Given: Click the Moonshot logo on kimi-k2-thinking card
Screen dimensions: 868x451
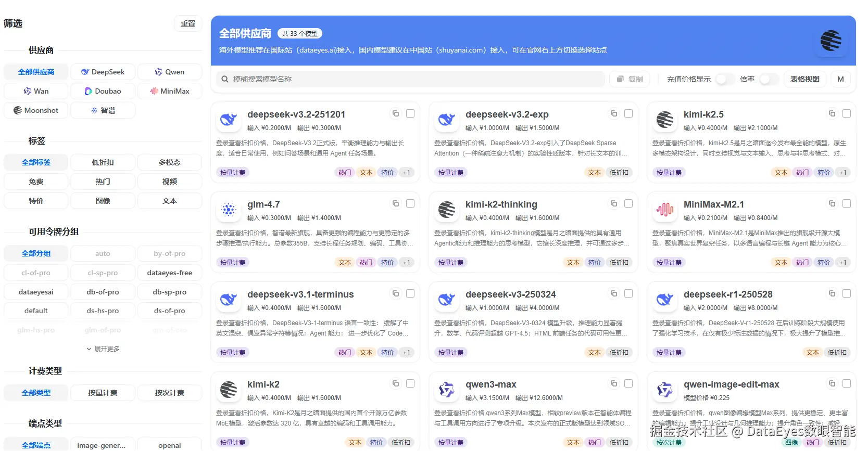Looking at the screenshot, I should [447, 210].
